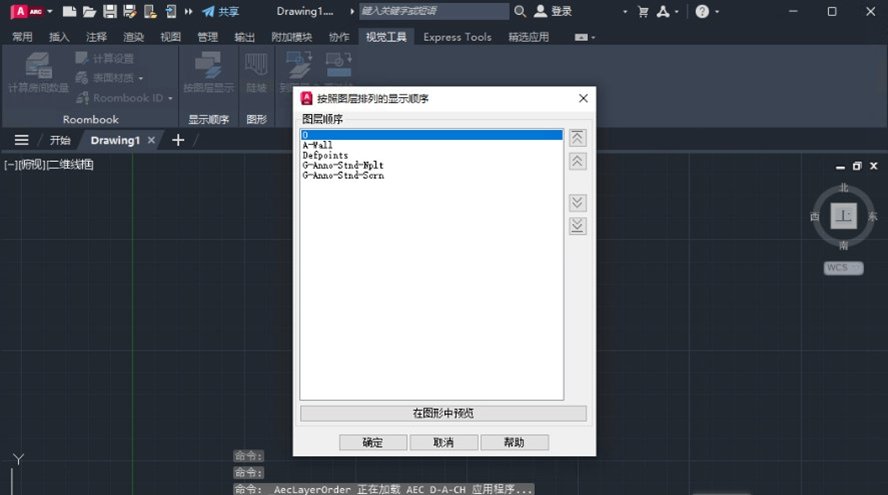Image resolution: width=888 pixels, height=495 pixels.
Task: Open the WCS coordinate system dropdown
Action: coord(843,267)
